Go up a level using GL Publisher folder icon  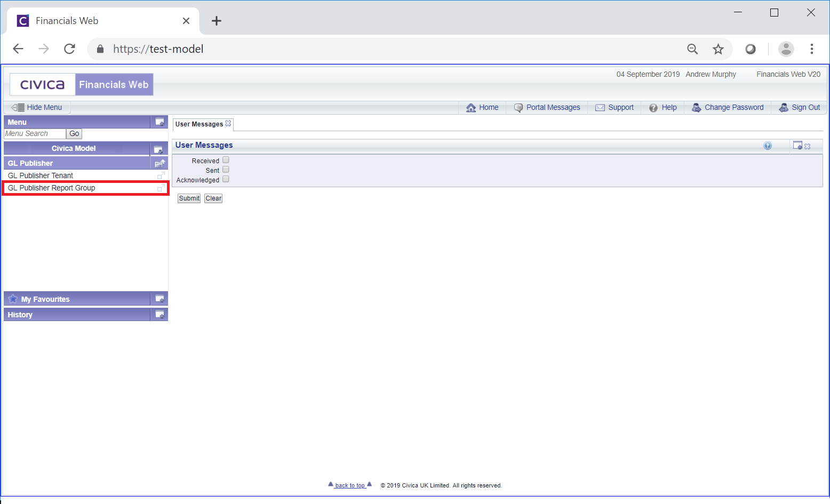159,163
